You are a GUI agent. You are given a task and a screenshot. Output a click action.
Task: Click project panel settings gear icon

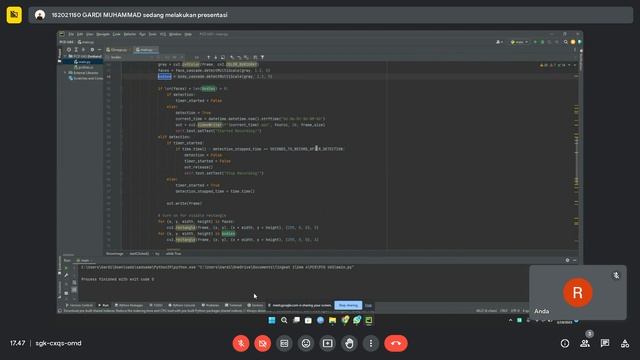[x=92, y=49]
